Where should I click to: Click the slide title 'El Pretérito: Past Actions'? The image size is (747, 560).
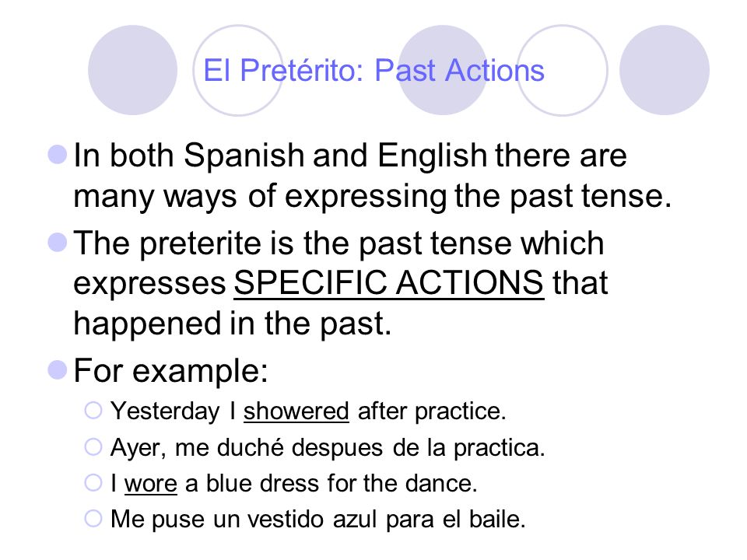tap(373, 71)
